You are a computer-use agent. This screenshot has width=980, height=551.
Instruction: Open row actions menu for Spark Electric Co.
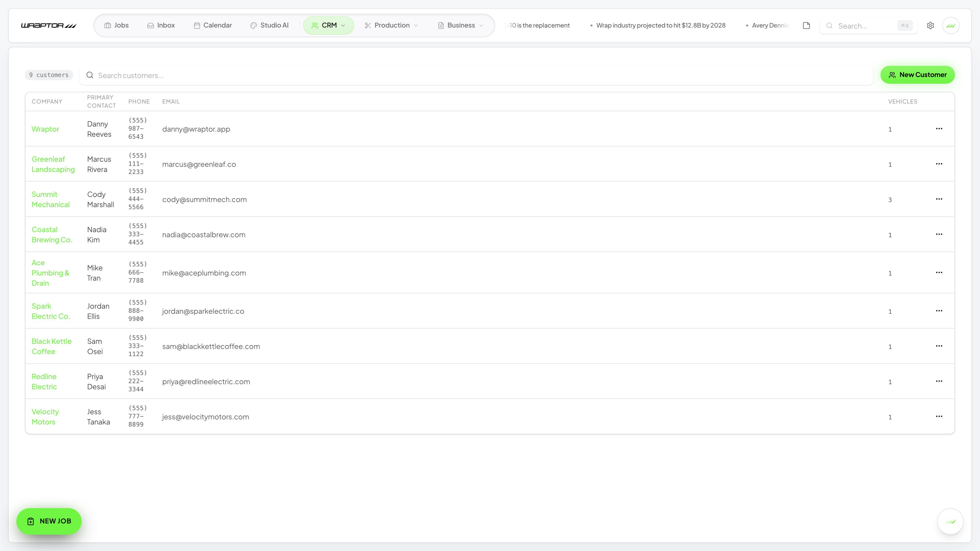pyautogui.click(x=939, y=311)
